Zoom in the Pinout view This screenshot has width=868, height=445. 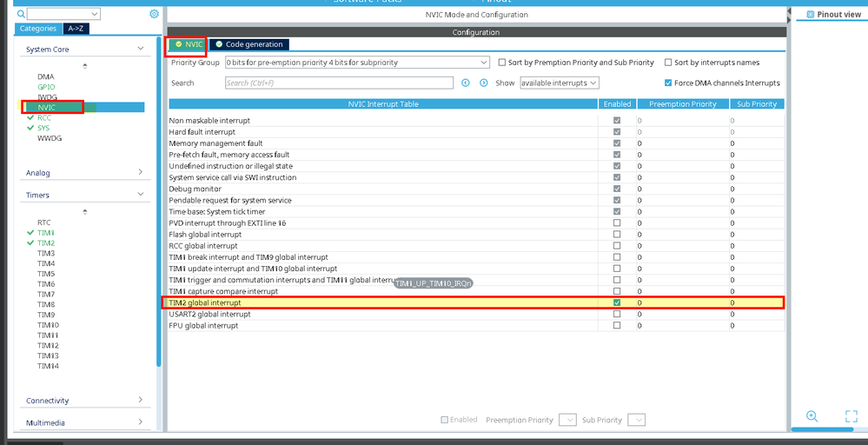click(x=812, y=416)
